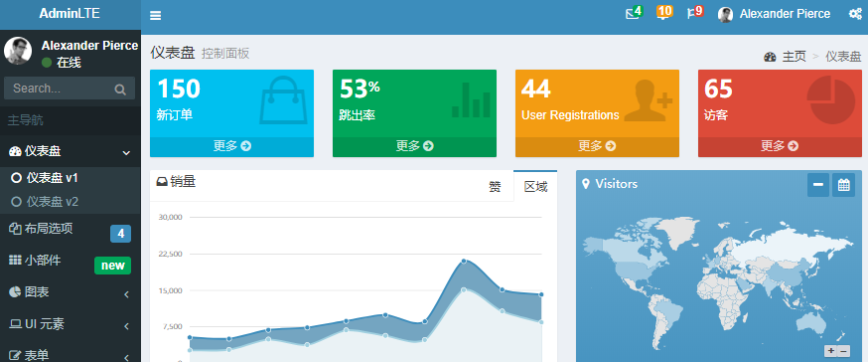Open the Visitors calendar date range button

[843, 185]
